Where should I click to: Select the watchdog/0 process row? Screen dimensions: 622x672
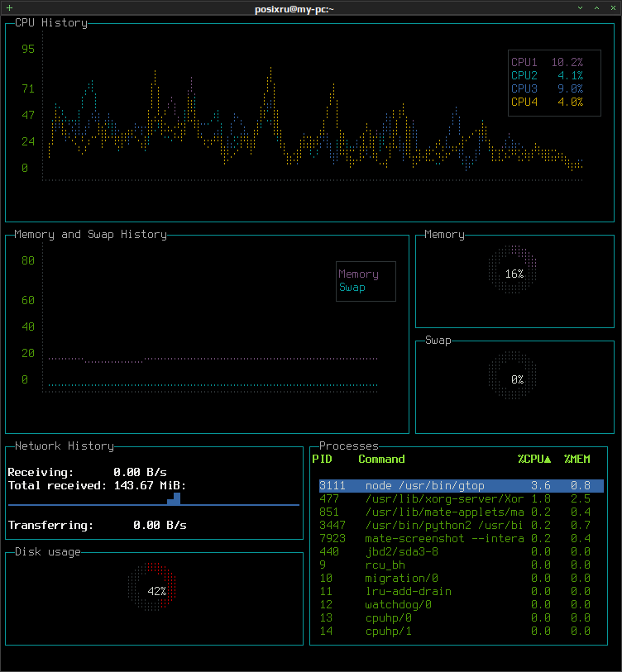point(462,605)
